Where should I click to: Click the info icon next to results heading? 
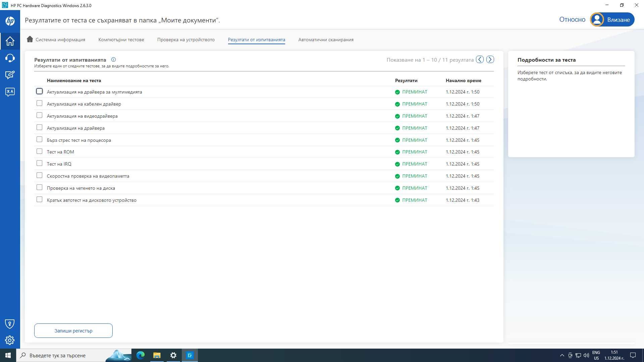(113, 60)
